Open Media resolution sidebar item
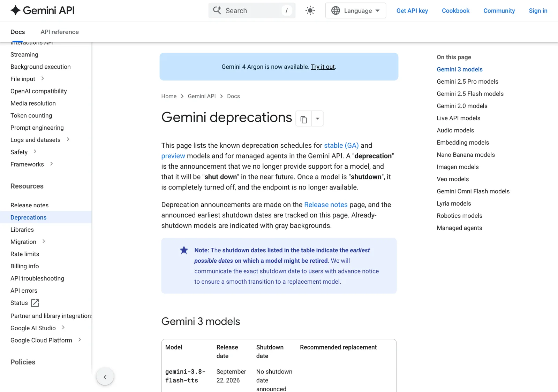 (33, 103)
